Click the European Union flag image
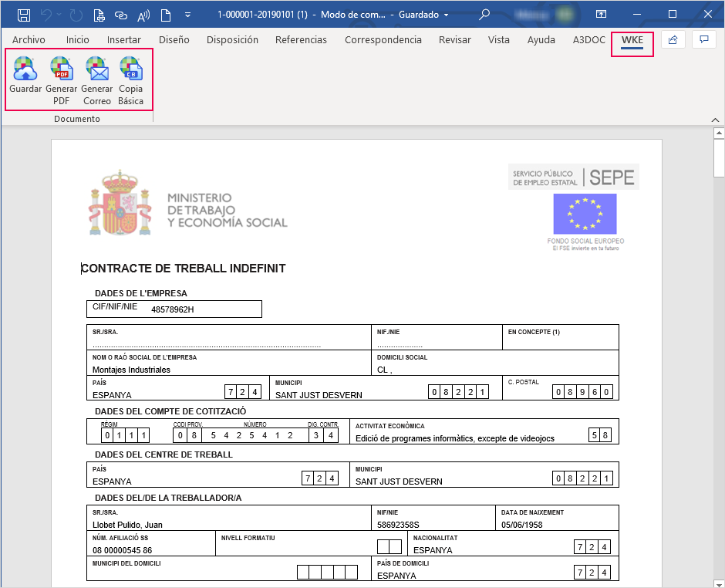Viewport: 725px width, 588px height. (x=585, y=214)
